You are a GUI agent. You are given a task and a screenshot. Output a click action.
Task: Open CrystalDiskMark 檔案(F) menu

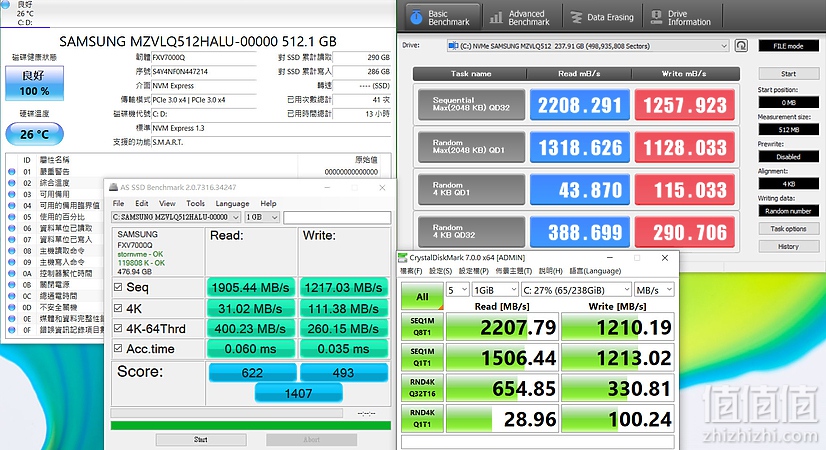point(411,271)
